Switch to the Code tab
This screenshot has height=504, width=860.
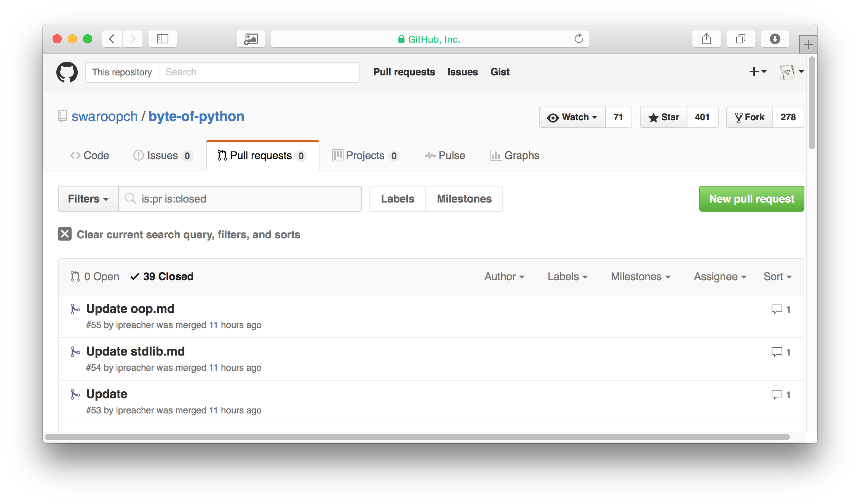point(90,155)
